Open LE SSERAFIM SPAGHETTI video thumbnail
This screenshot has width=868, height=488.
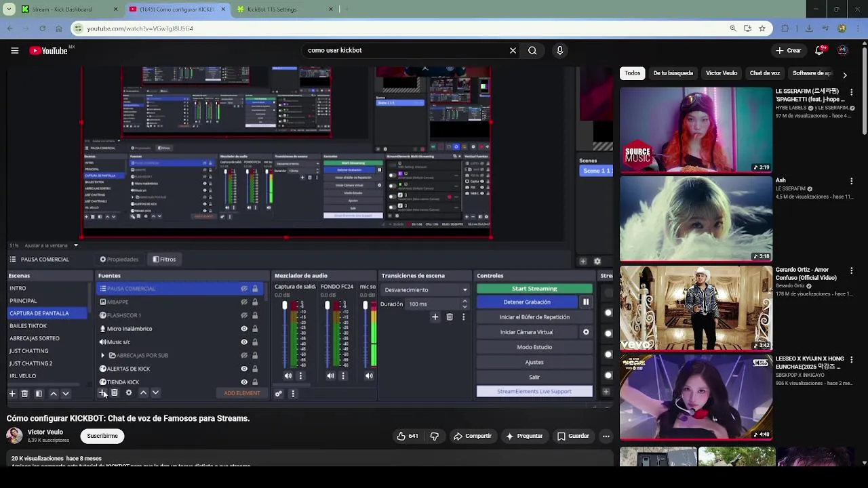(x=696, y=129)
